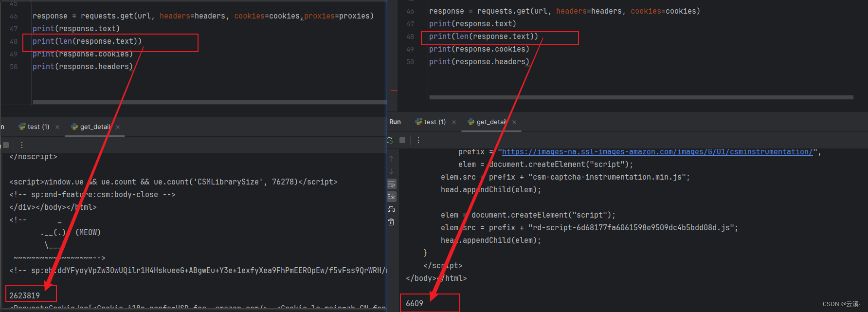Click the Down the Stack Trace arrow in the right console
The width and height of the screenshot is (868, 312).
391,171
